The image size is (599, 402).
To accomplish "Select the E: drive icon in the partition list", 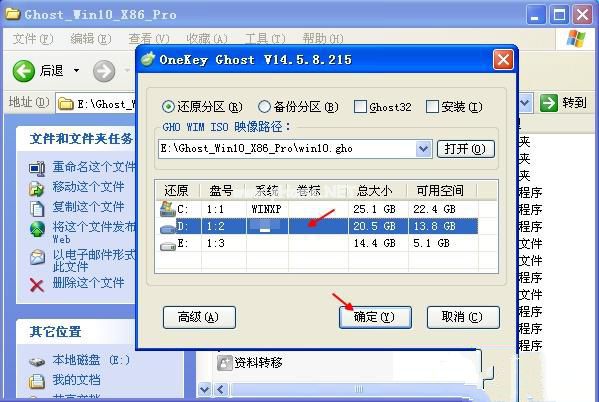I will click(x=168, y=245).
